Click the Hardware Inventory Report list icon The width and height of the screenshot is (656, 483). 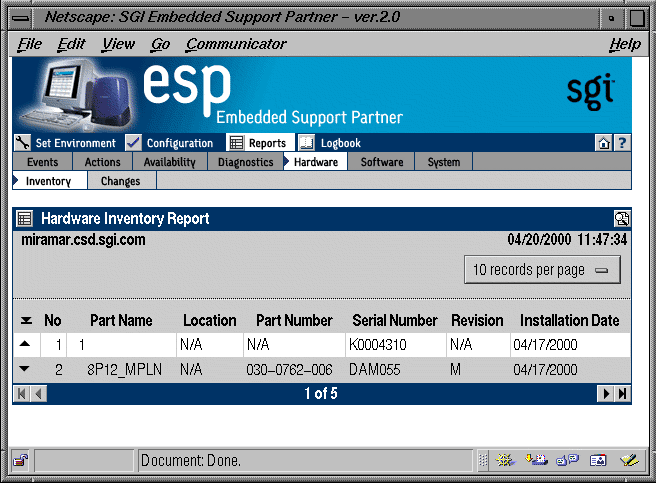[24, 218]
